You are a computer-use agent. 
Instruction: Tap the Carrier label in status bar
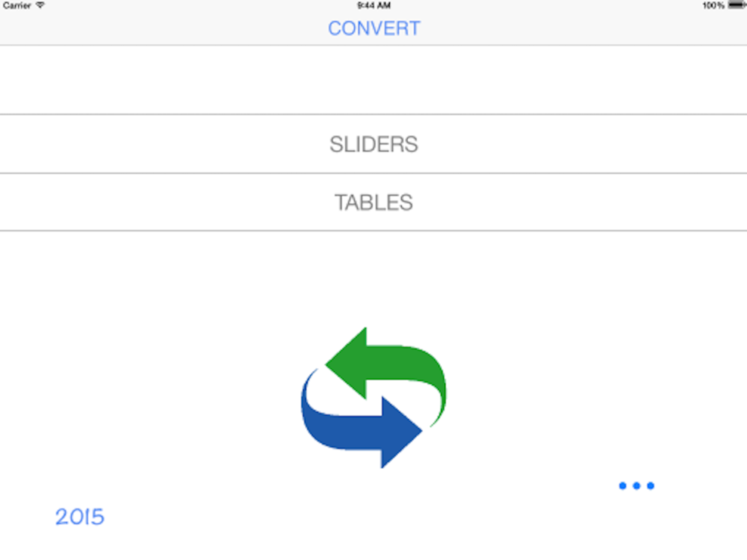point(17,5)
